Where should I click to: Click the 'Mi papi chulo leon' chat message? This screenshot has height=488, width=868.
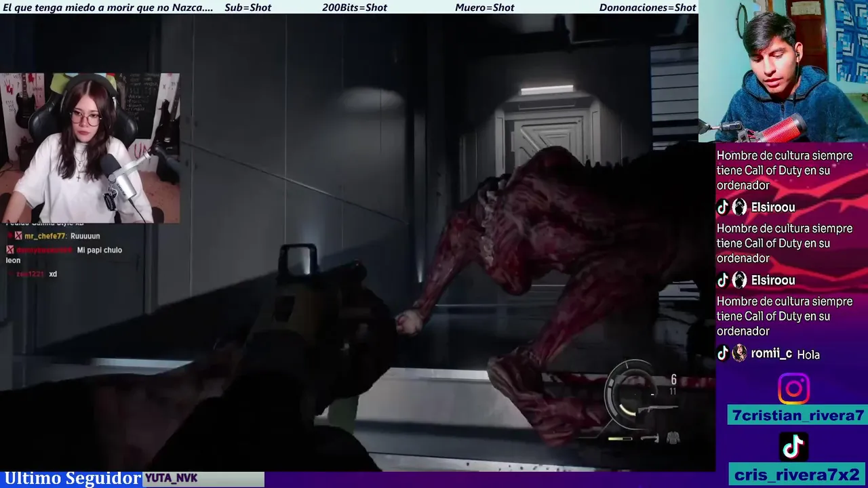(x=64, y=255)
